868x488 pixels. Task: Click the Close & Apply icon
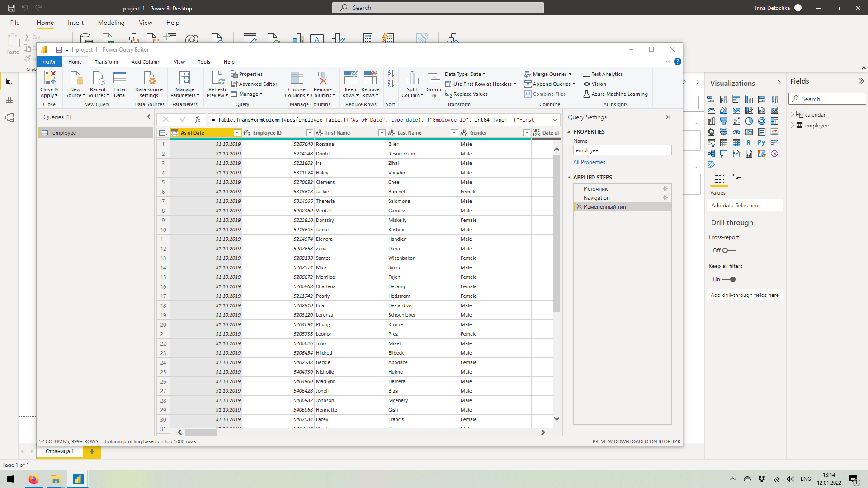[50, 79]
